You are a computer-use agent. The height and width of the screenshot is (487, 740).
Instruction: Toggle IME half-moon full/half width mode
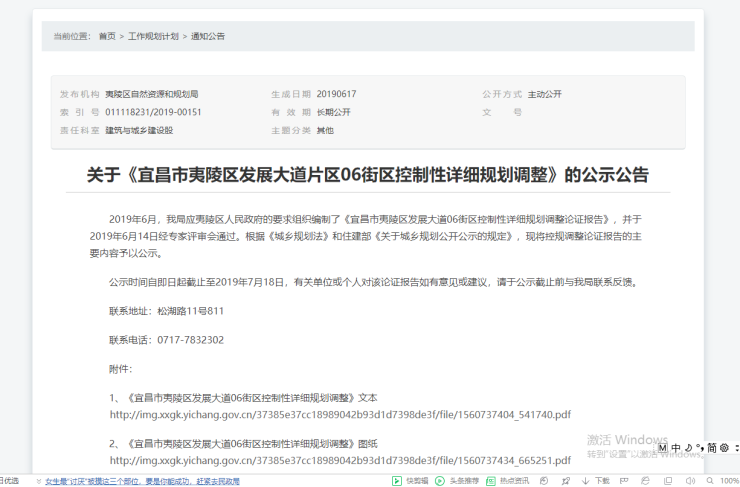point(688,448)
